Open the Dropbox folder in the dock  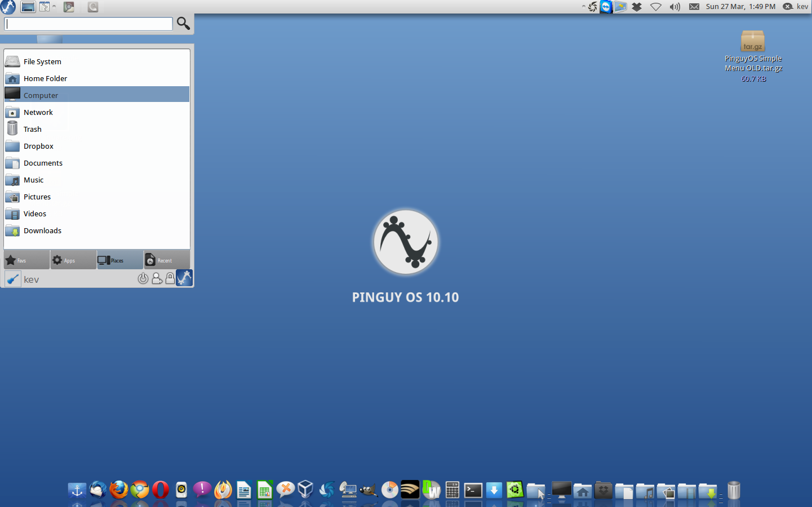[x=604, y=490]
